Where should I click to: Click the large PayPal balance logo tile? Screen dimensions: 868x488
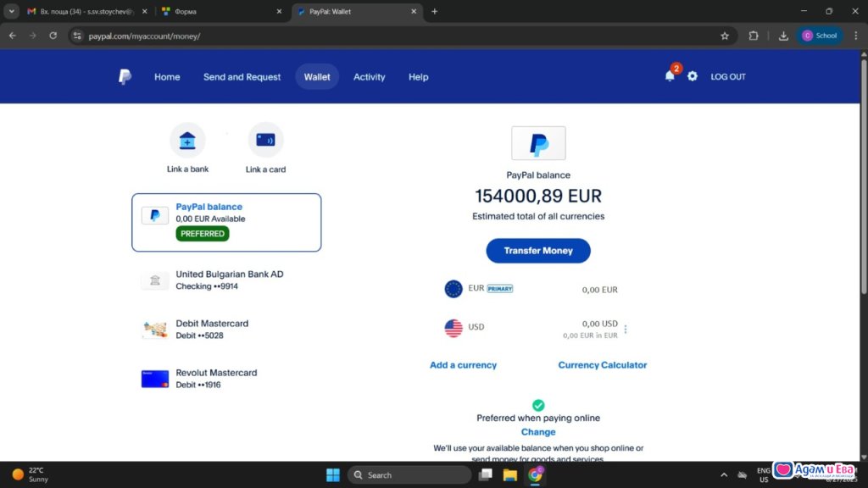538,143
